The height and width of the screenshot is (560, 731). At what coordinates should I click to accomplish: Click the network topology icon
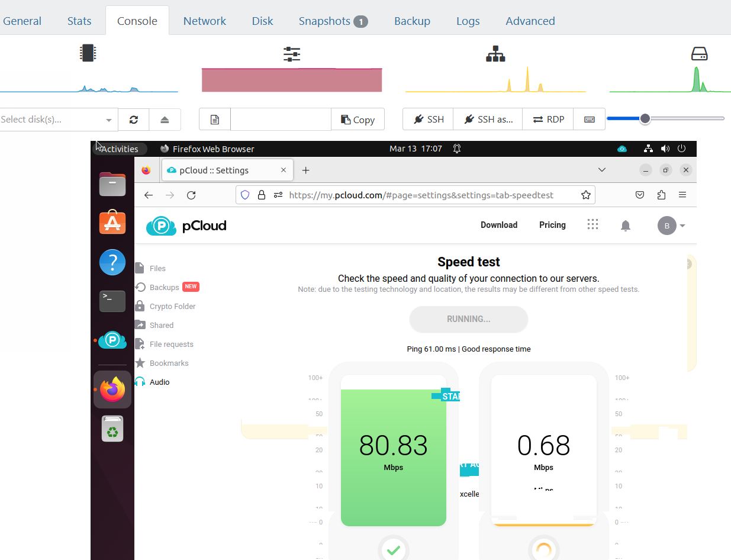495,54
